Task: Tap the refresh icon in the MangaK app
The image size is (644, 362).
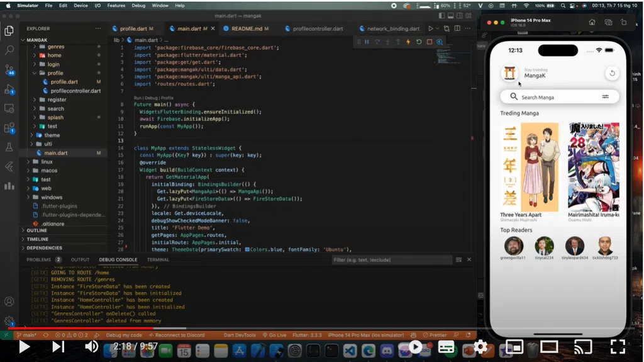Action: (x=611, y=74)
